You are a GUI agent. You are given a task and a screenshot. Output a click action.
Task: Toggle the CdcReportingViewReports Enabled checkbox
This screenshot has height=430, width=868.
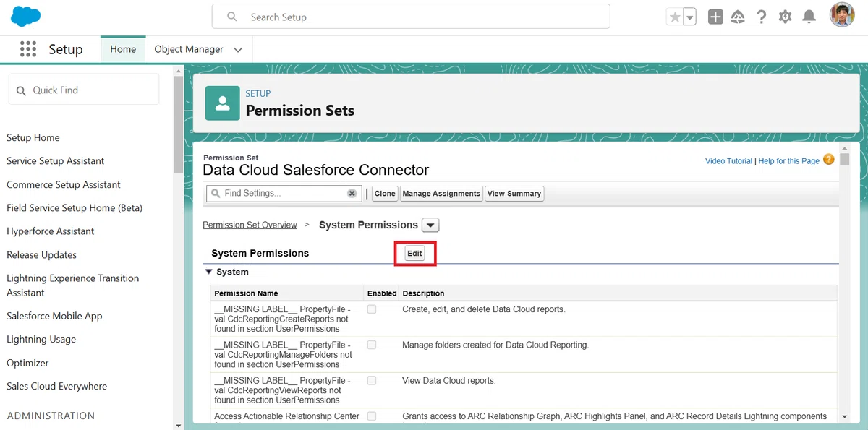coord(372,380)
